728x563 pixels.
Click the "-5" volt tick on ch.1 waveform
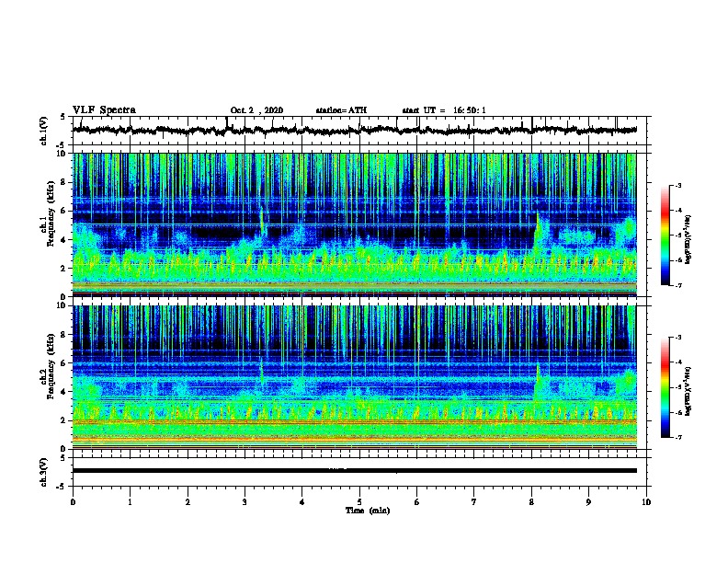(x=62, y=145)
